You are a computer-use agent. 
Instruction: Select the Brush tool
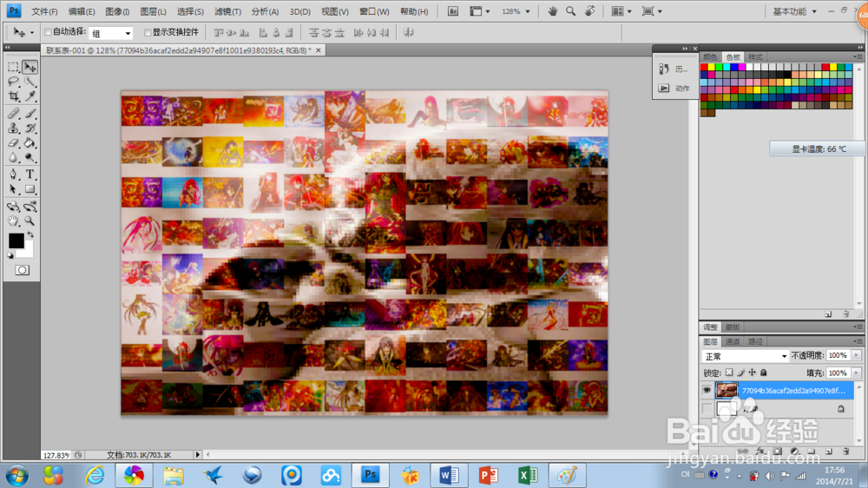click(x=30, y=114)
